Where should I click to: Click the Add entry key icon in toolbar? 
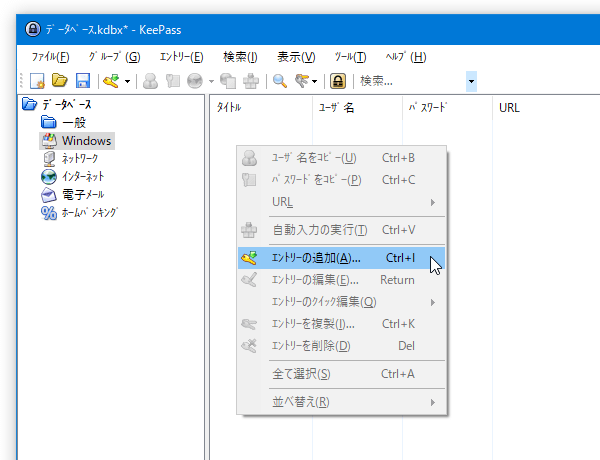(111, 81)
